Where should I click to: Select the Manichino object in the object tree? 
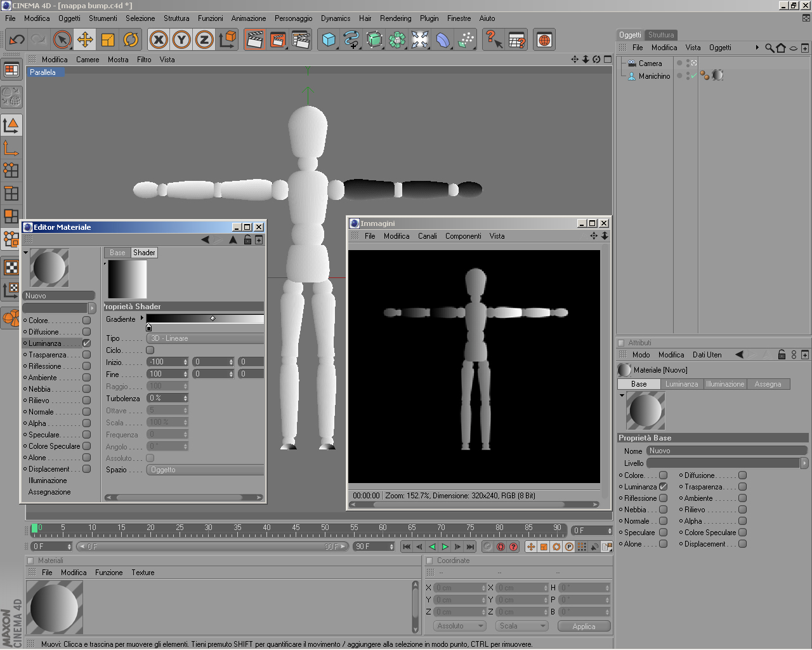coord(654,76)
